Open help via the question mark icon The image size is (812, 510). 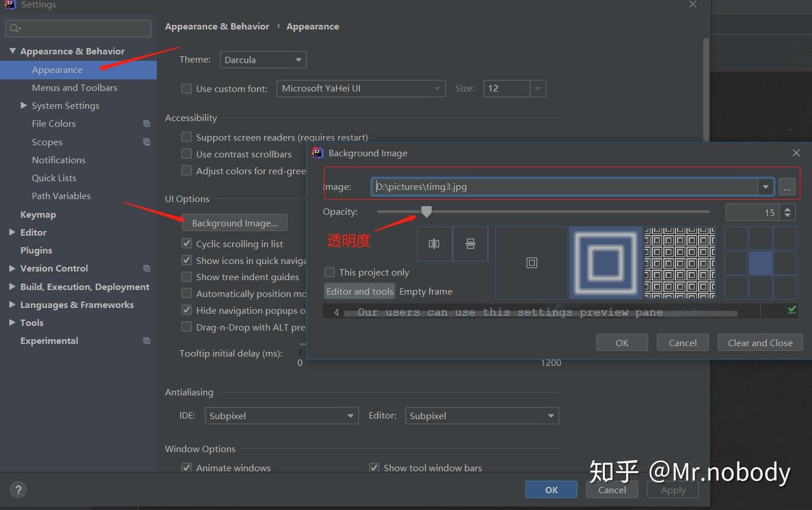tap(18, 489)
